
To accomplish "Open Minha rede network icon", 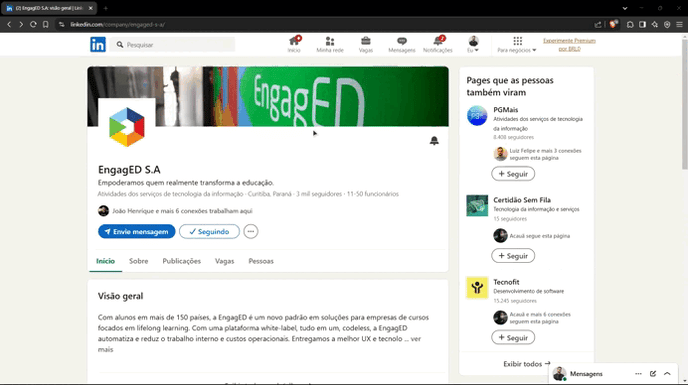I will click(x=330, y=44).
